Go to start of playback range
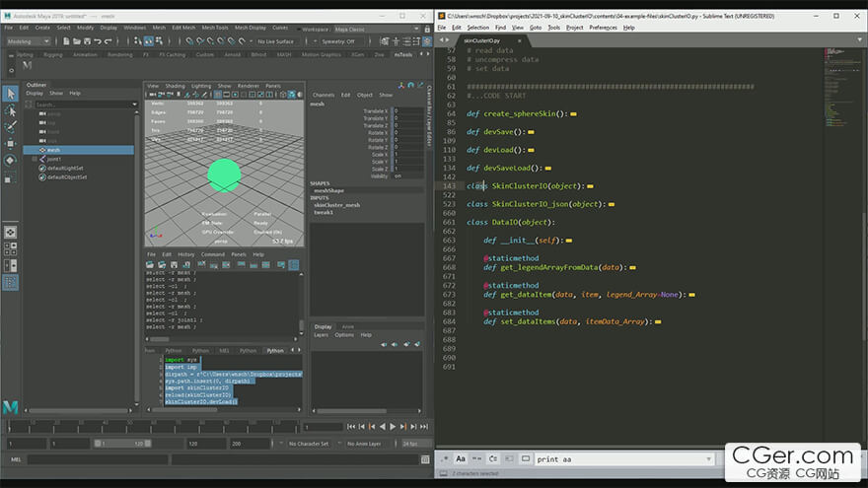 pos(351,427)
